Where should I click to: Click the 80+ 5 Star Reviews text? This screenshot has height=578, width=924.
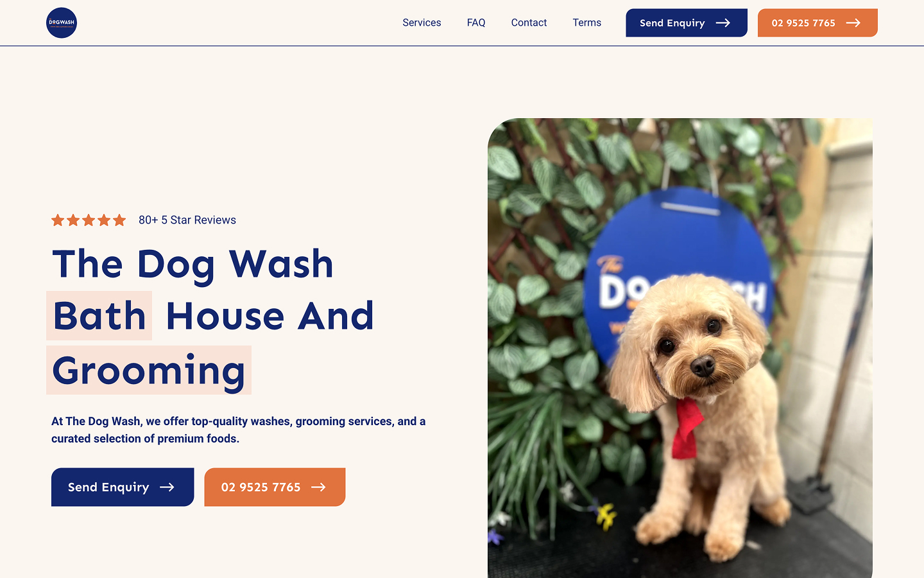pyautogui.click(x=187, y=220)
